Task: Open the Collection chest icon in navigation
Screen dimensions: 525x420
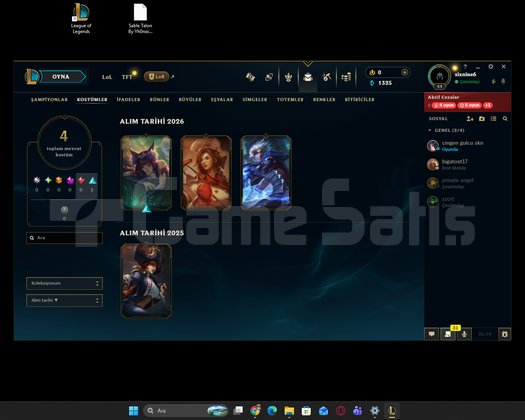Action: pos(308,77)
